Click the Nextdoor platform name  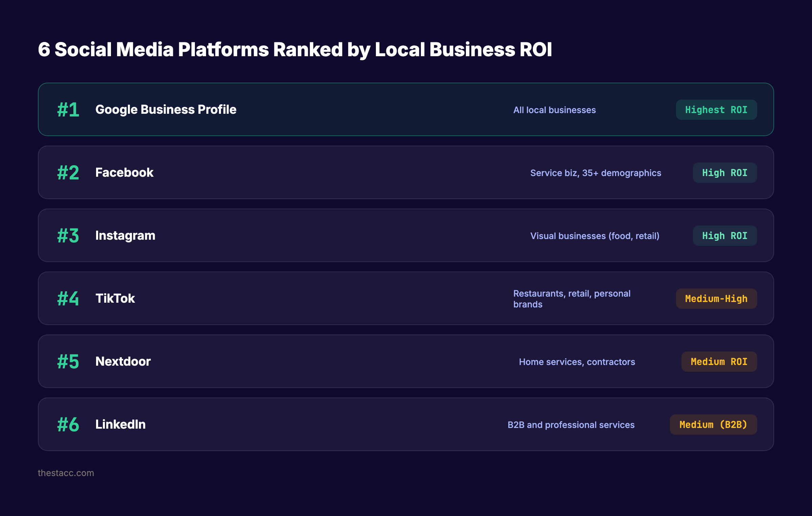(123, 361)
